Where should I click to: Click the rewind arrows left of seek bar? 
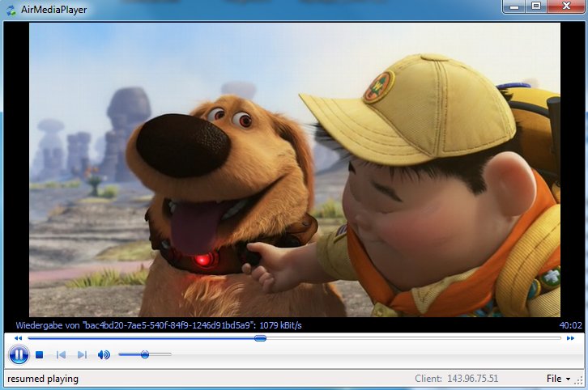point(18,337)
